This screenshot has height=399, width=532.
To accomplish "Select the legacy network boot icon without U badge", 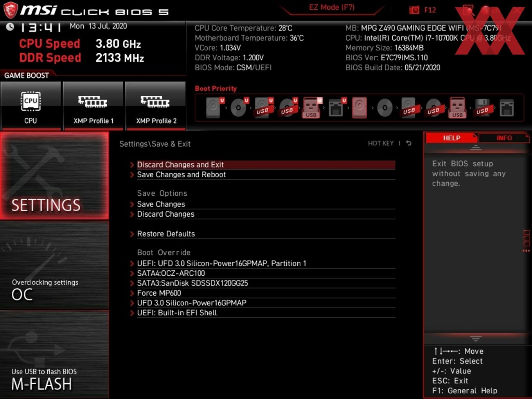I will (x=507, y=108).
